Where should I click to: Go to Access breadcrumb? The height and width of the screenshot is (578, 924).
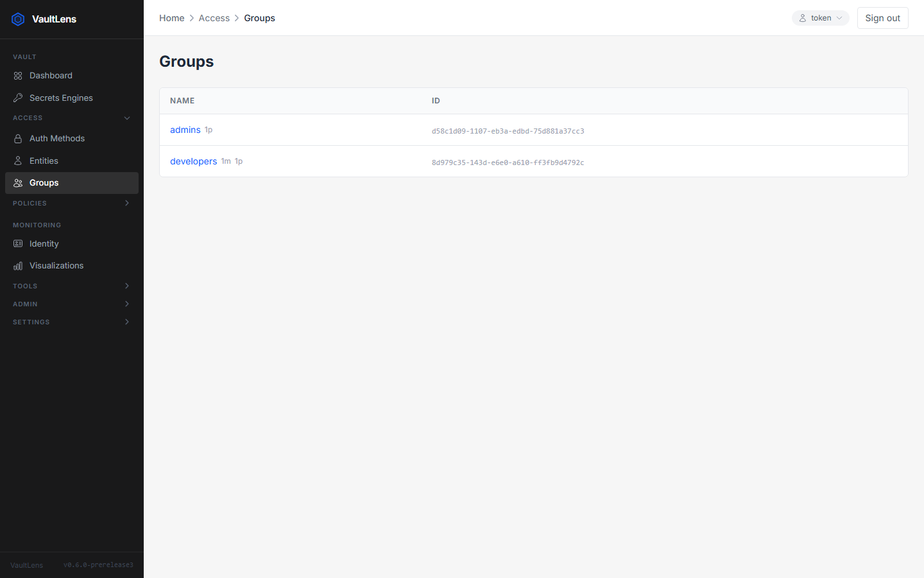click(214, 18)
